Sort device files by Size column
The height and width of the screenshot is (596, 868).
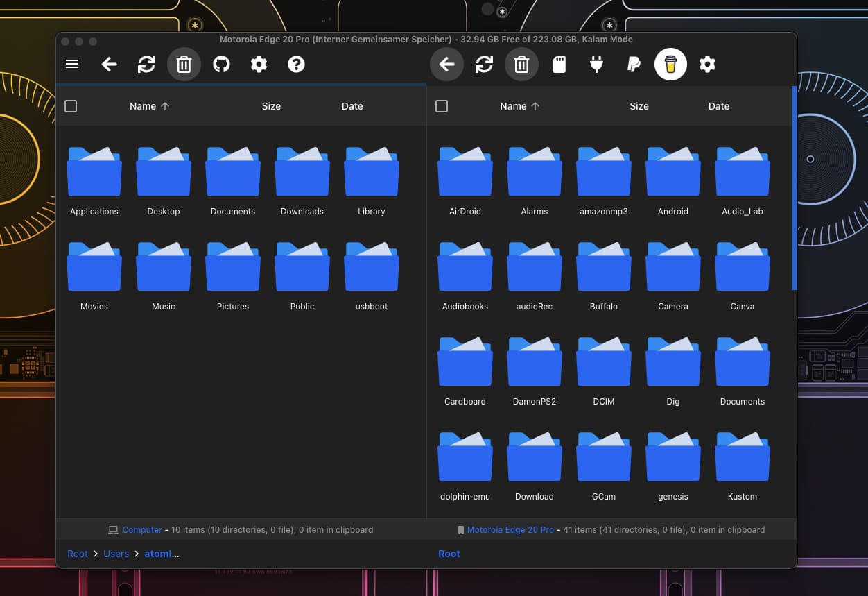pos(639,106)
